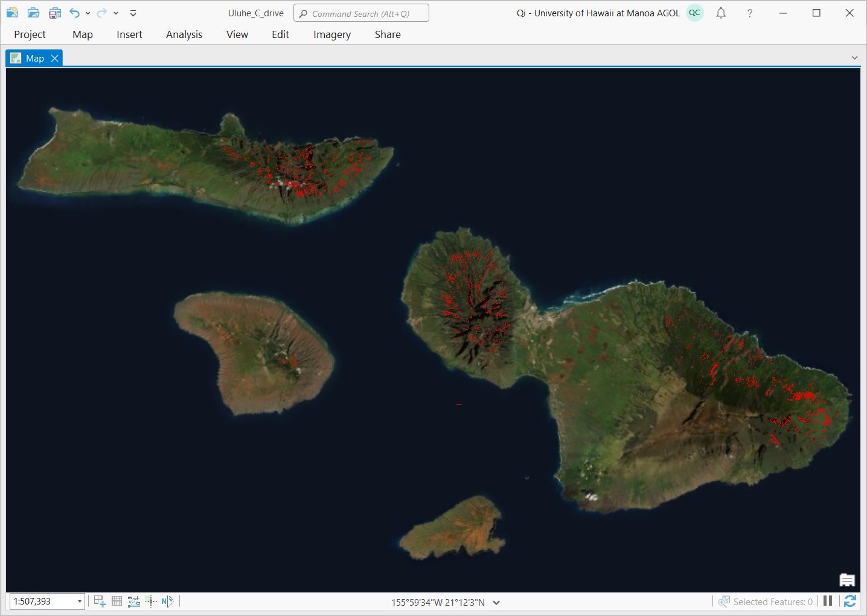This screenshot has height=616, width=867.
Task: Save the project with the disk icon
Action: pyautogui.click(x=55, y=13)
